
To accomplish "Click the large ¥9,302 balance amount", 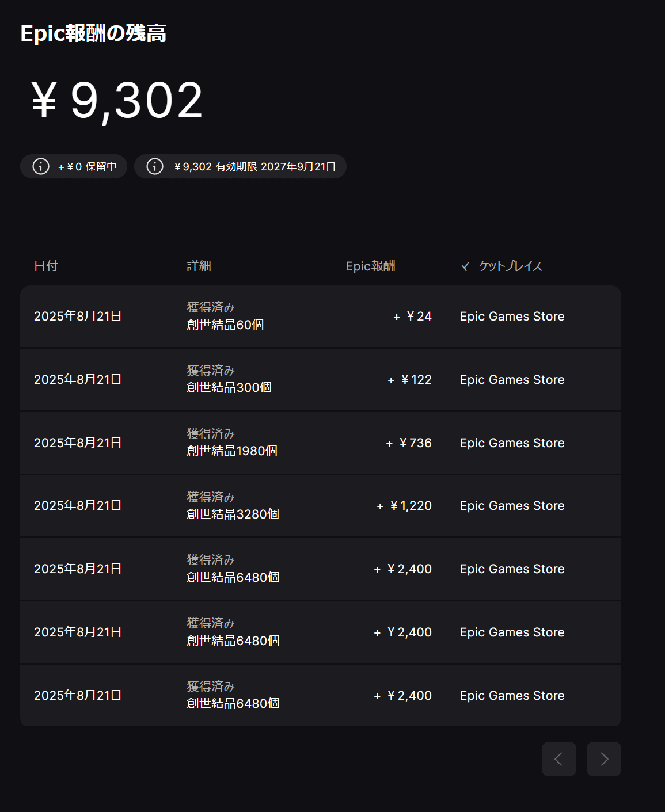I will pos(117,101).
